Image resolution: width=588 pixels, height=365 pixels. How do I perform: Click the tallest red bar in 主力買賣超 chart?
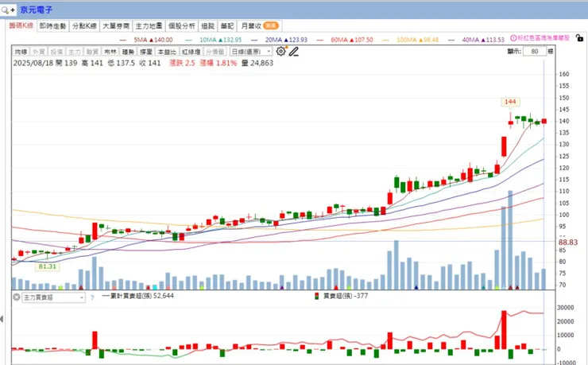pyautogui.click(x=504, y=330)
